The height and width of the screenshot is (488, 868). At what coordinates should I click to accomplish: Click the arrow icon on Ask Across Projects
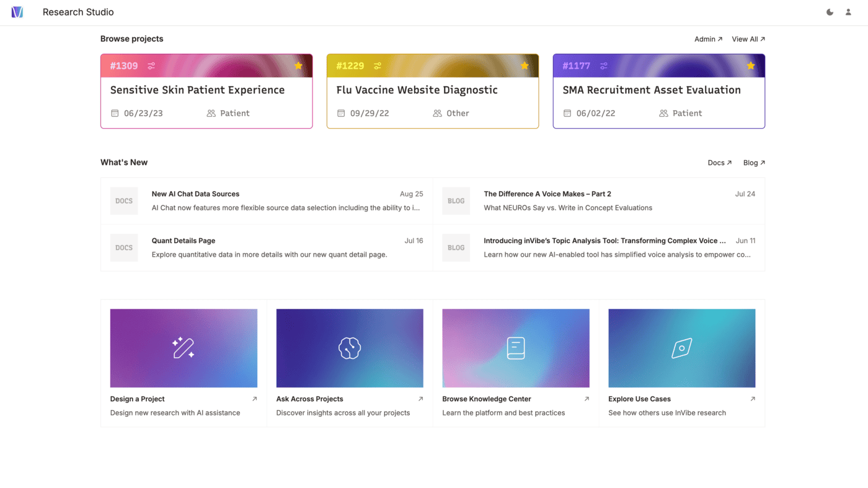[421, 399]
